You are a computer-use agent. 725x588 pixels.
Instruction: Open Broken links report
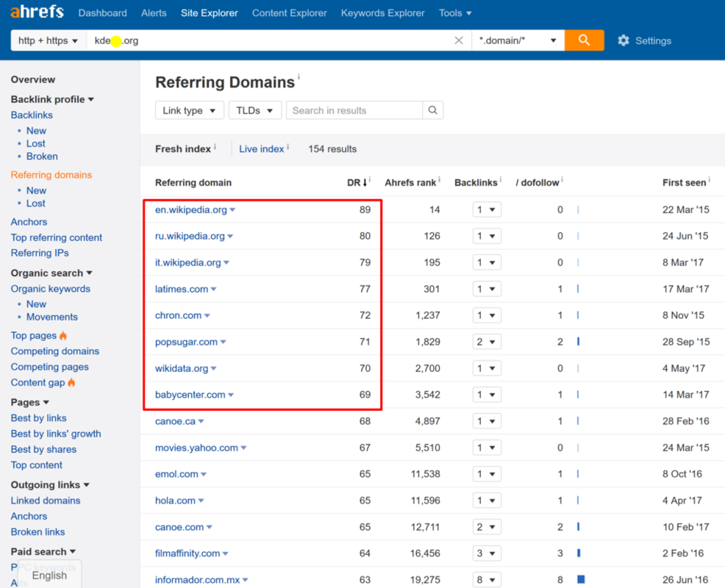click(38, 532)
